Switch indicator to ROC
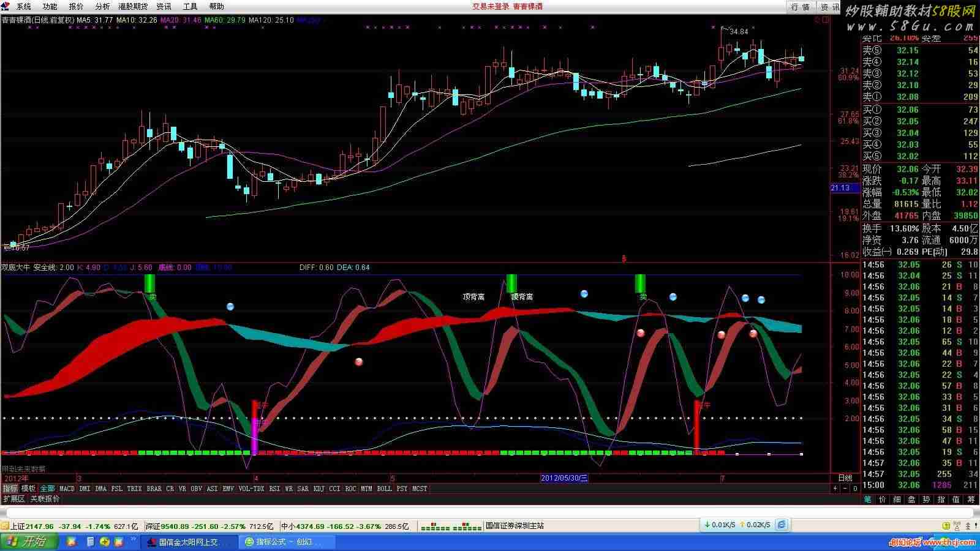Image resolution: width=980 pixels, height=551 pixels. click(350, 489)
